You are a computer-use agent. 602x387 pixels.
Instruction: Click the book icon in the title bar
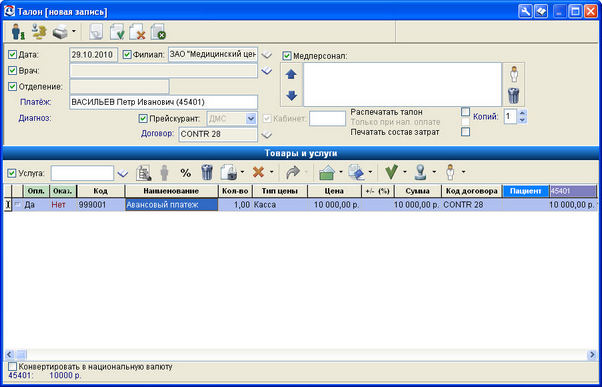[541, 12]
